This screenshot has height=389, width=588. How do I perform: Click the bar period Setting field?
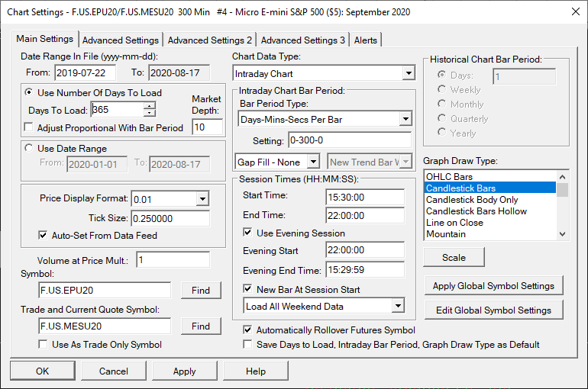point(350,140)
